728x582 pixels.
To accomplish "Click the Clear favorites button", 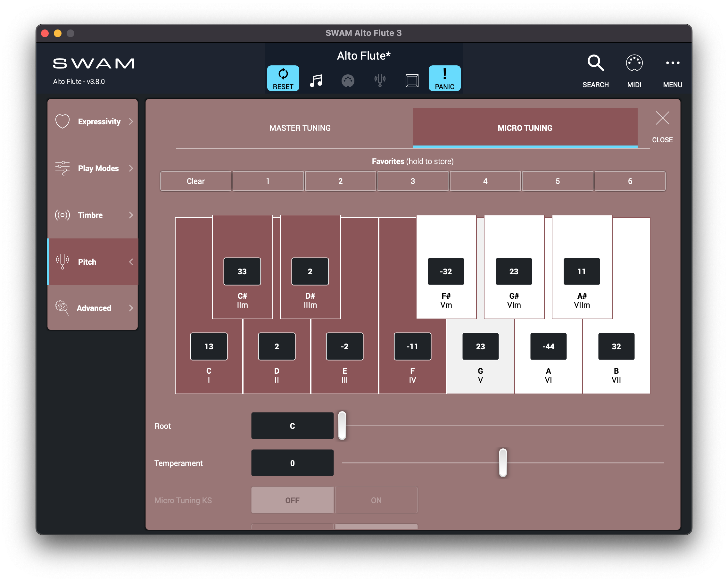I will 195,181.
